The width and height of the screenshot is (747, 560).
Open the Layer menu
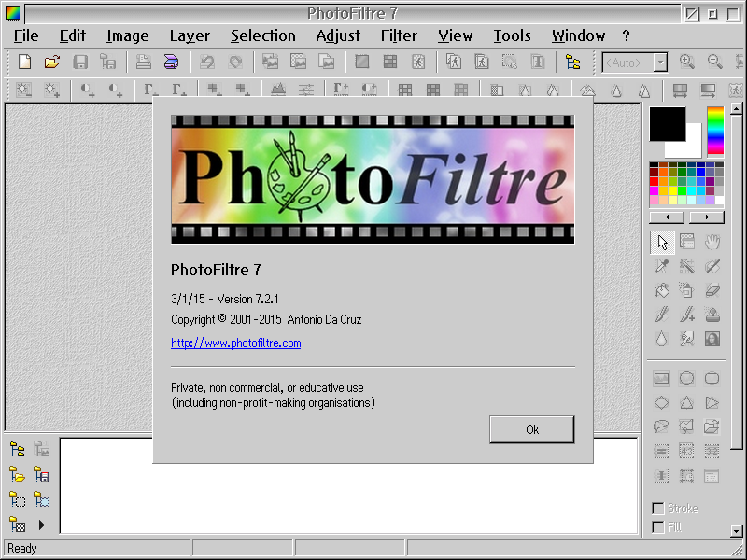pyautogui.click(x=190, y=35)
